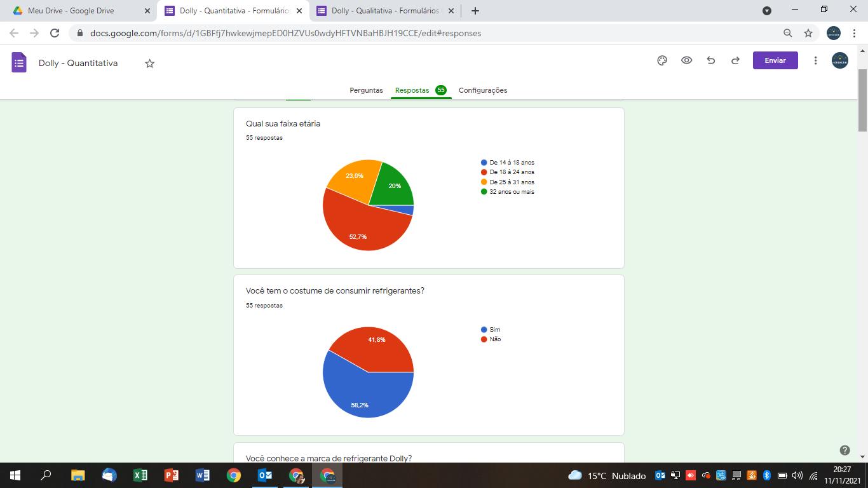Viewport: 868px width, 488px height.
Task: Undo the last change in Forms
Action: 711,60
